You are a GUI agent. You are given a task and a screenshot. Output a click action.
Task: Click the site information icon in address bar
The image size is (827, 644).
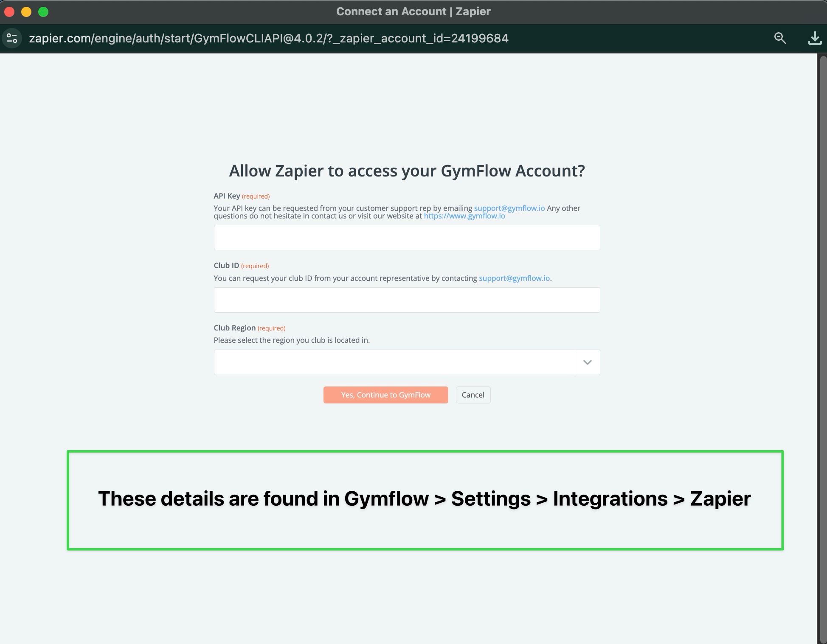pyautogui.click(x=12, y=38)
